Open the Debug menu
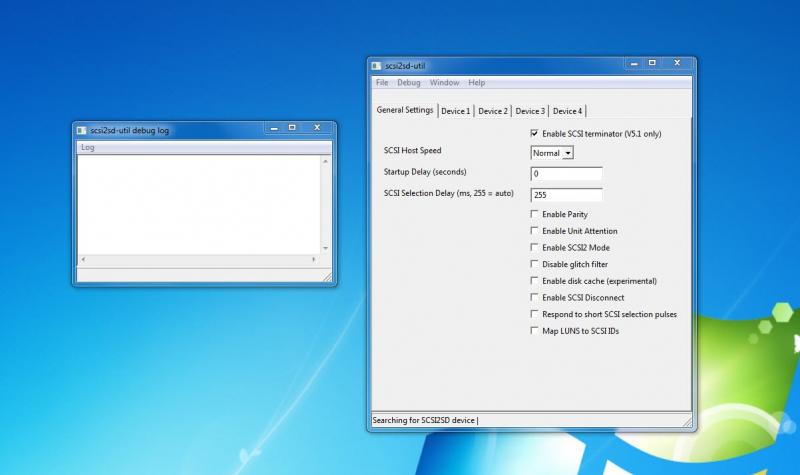This screenshot has width=800, height=475. coord(409,83)
